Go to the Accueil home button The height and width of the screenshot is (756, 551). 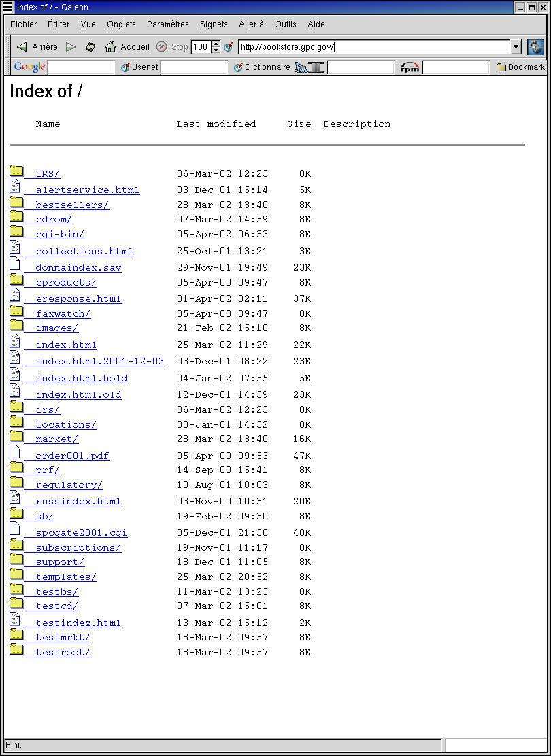click(x=127, y=47)
